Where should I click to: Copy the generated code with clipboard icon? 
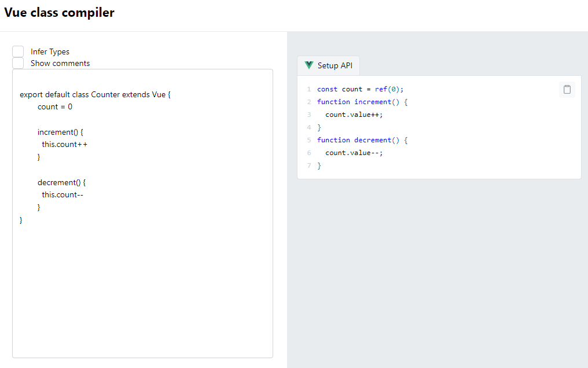567,90
